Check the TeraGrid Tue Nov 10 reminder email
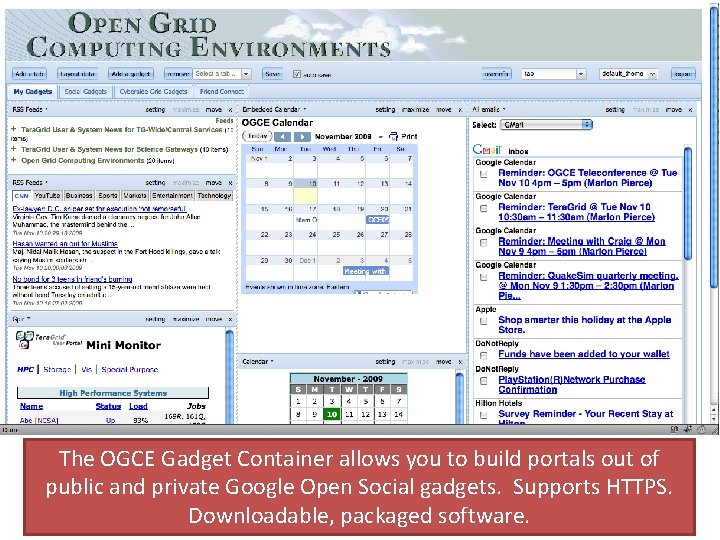 (x=484, y=208)
